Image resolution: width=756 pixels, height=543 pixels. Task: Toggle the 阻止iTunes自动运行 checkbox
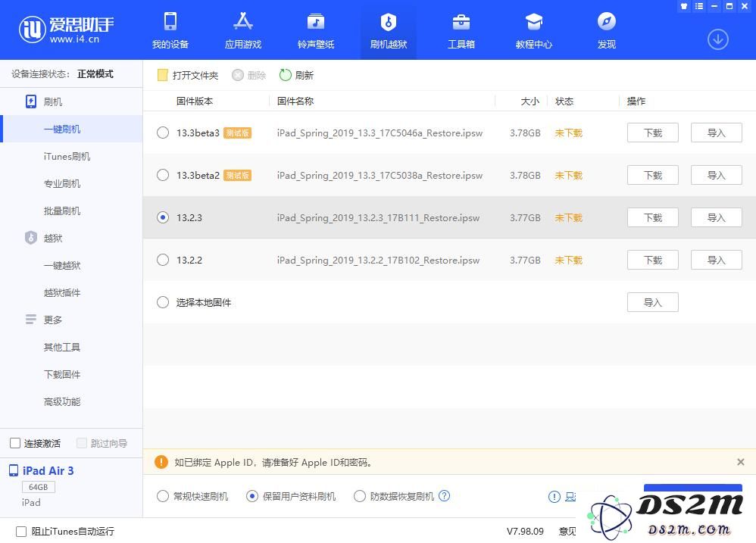[21, 532]
